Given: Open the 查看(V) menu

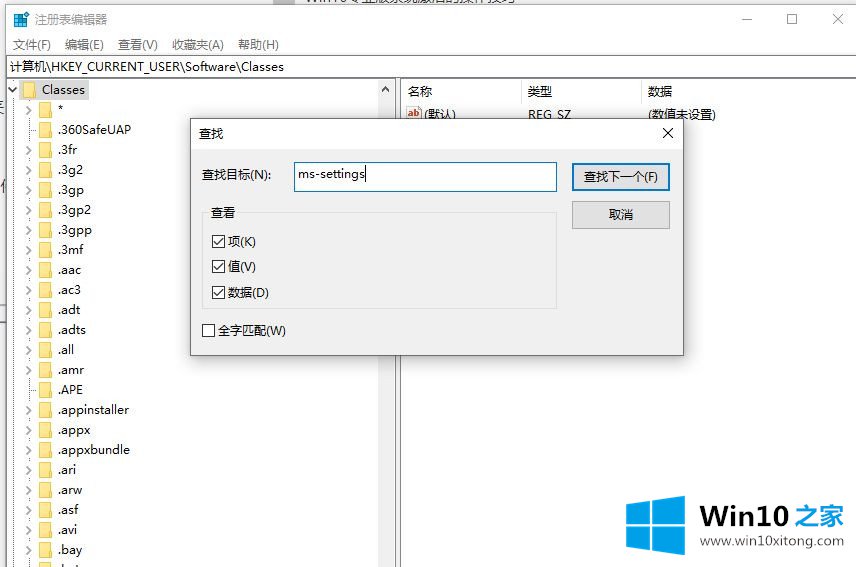Looking at the screenshot, I should [138, 45].
